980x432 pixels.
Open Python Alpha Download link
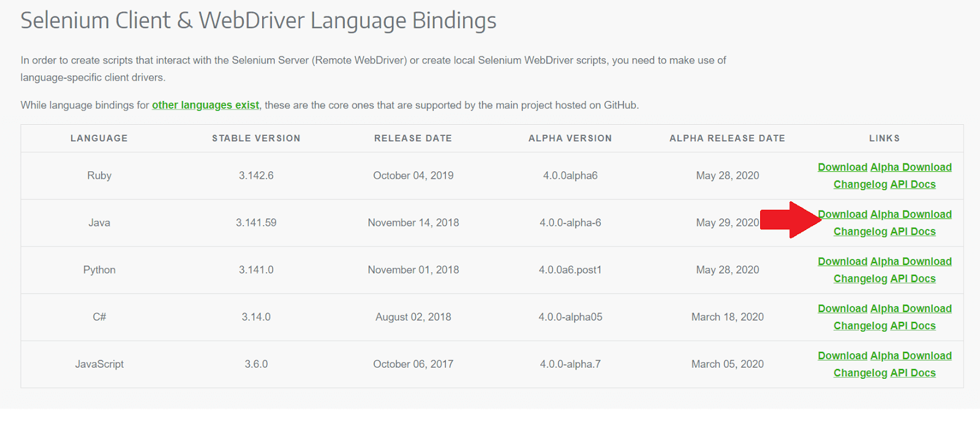911,262
